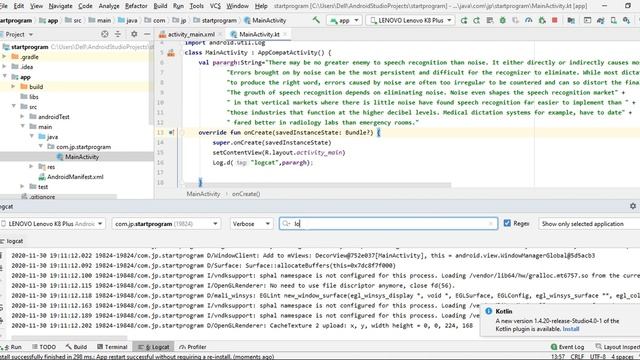Click Install link in Kotlin notification
Viewport: 640px width, 360px height.
[x=571, y=329]
